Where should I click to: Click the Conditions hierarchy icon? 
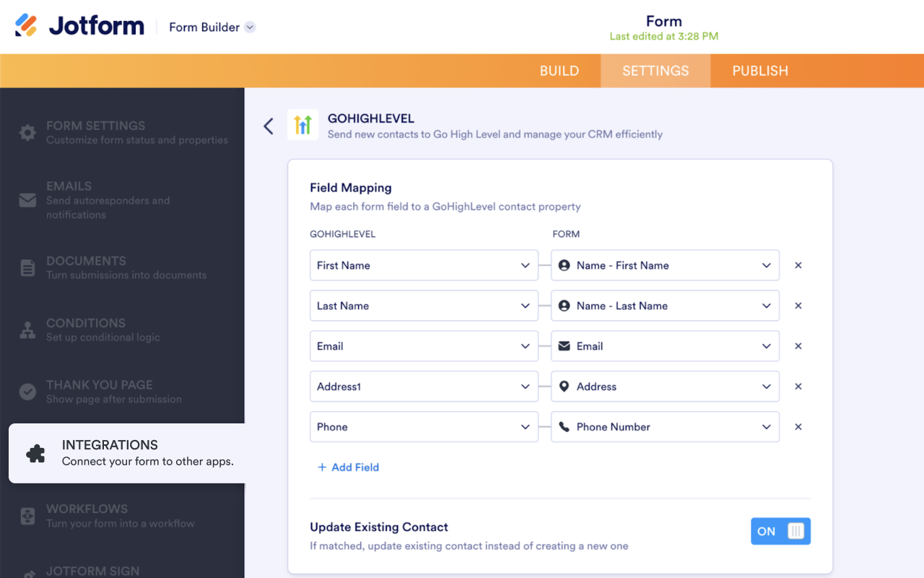(27, 330)
